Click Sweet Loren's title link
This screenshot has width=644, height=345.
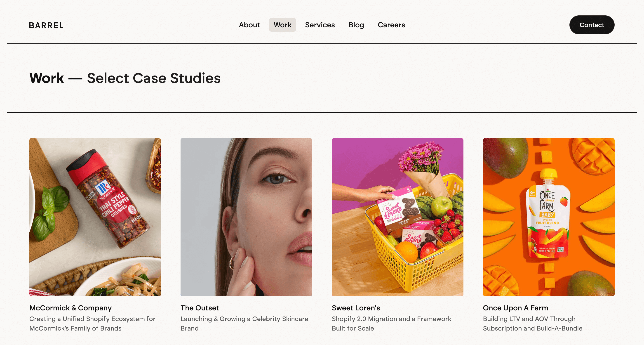(x=356, y=308)
